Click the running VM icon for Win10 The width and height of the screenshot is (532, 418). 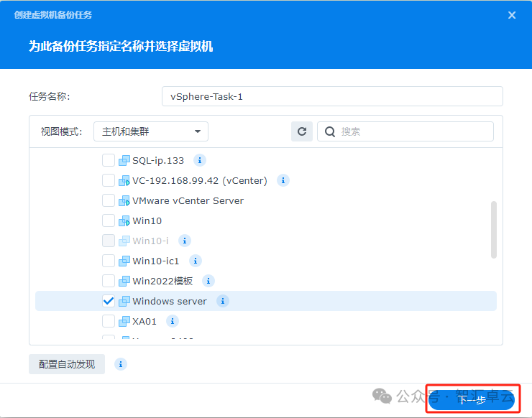[124, 220]
